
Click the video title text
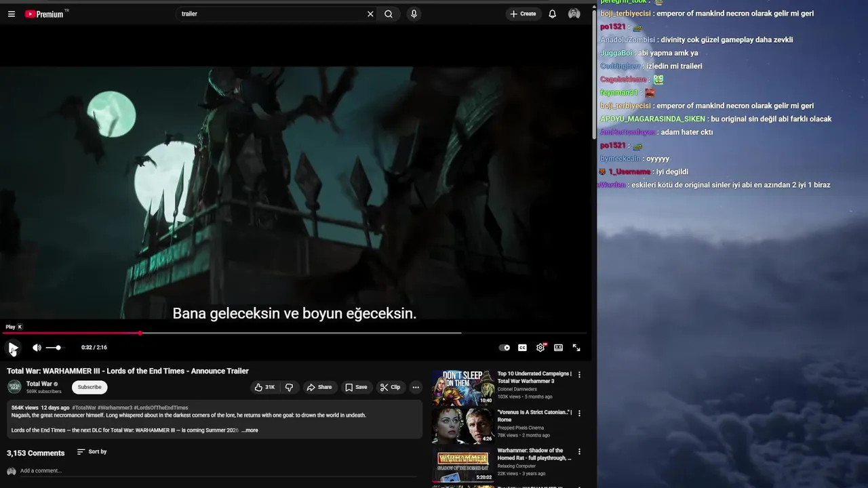click(x=128, y=371)
